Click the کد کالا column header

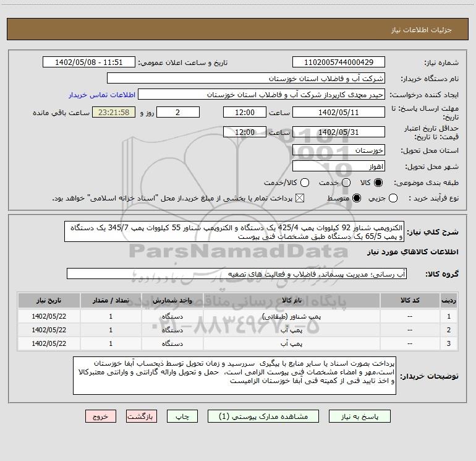pyautogui.click(x=410, y=300)
